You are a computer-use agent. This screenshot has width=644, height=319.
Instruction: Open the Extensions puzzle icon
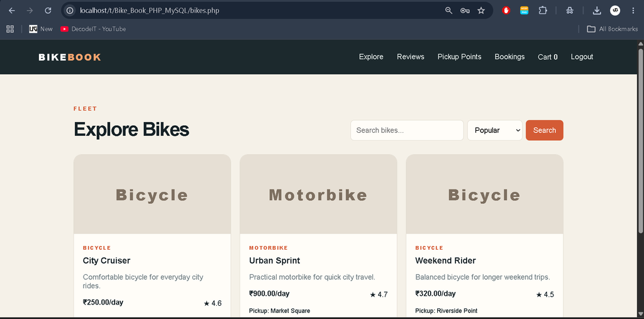(543, 11)
